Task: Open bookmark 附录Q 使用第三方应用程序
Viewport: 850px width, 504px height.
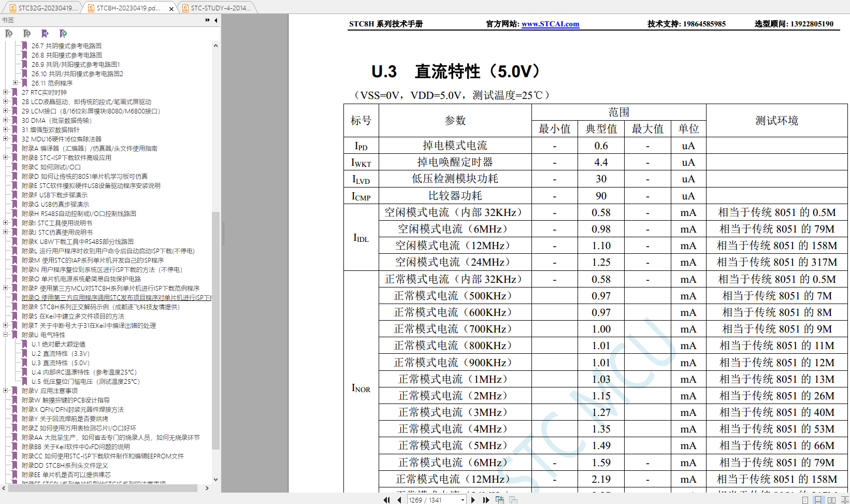Action: 117,297
